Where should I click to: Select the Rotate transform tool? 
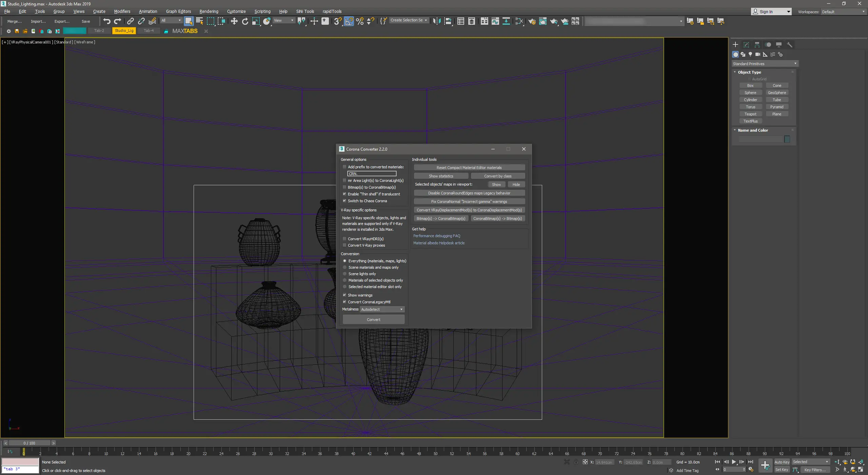245,21
